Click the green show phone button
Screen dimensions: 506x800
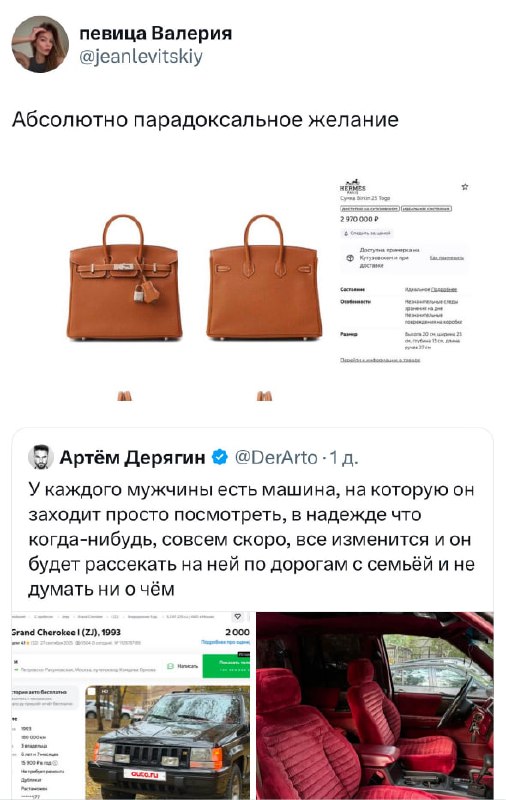click(226, 666)
